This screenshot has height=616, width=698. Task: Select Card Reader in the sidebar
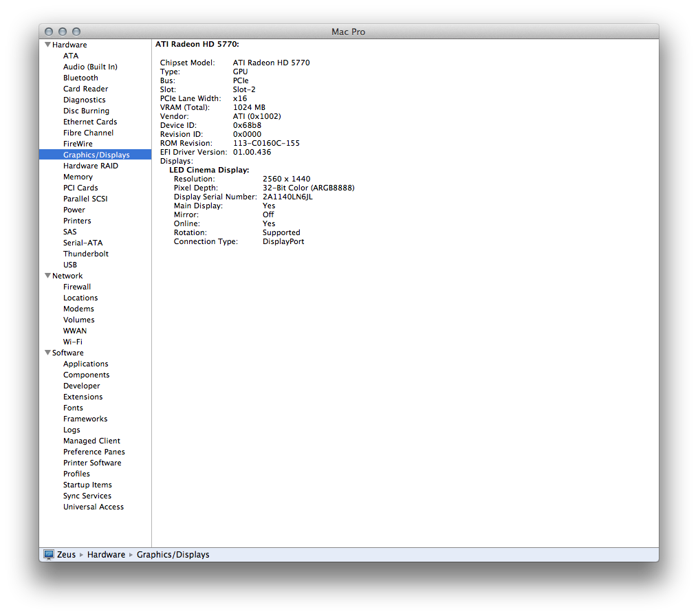point(85,89)
